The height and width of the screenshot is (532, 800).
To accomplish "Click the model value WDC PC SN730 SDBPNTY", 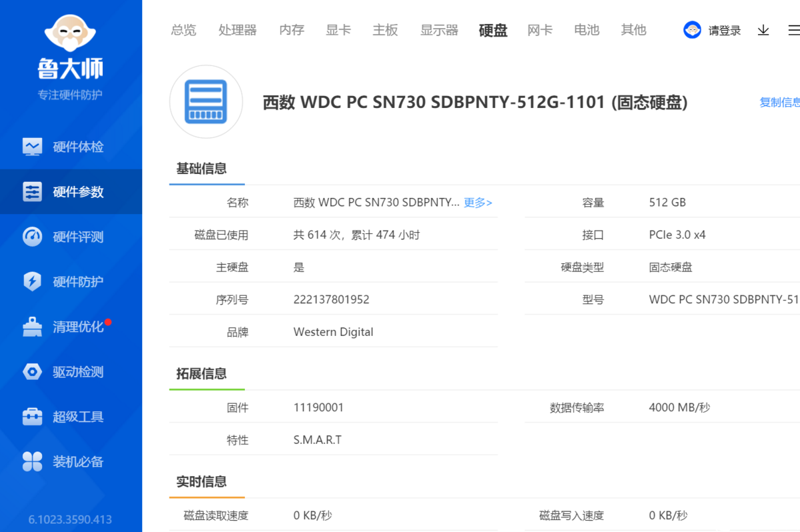I will coord(725,299).
